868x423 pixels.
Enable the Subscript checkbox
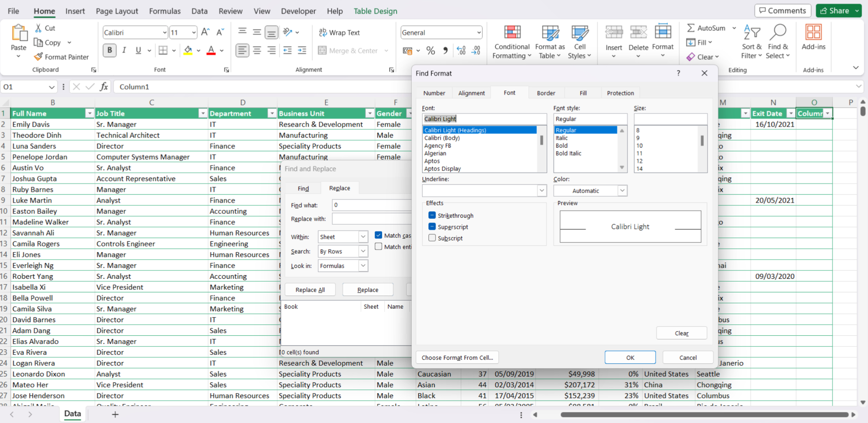[x=432, y=238]
